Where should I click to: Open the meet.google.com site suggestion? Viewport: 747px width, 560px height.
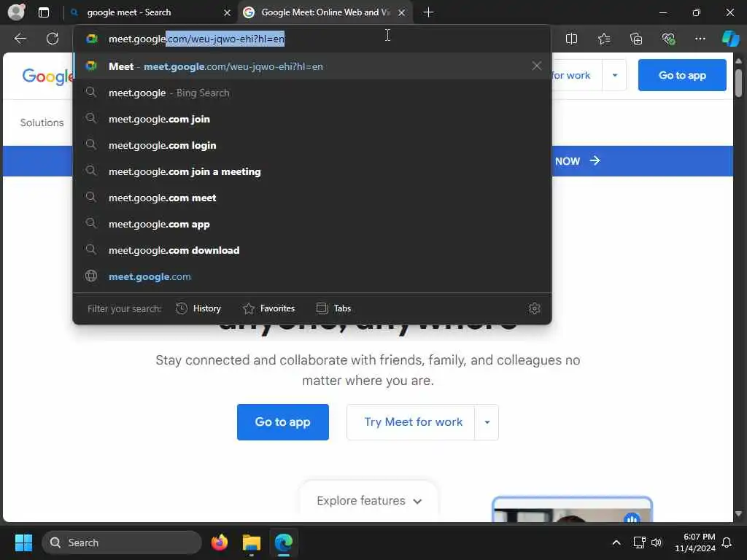(312, 276)
